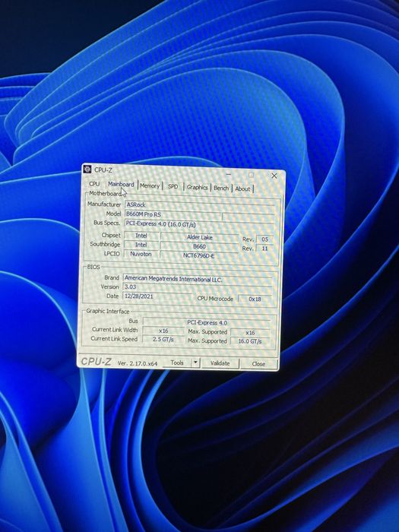Click the Bus Specs PCI-Express 4.0 value
Image resolution: width=399 pixels, height=532 pixels.
coord(199,224)
